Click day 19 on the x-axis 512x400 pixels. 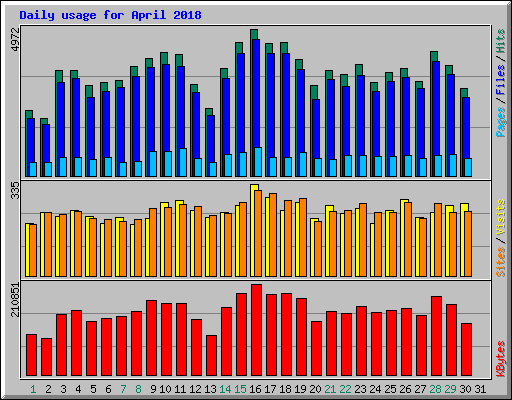[x=300, y=389]
